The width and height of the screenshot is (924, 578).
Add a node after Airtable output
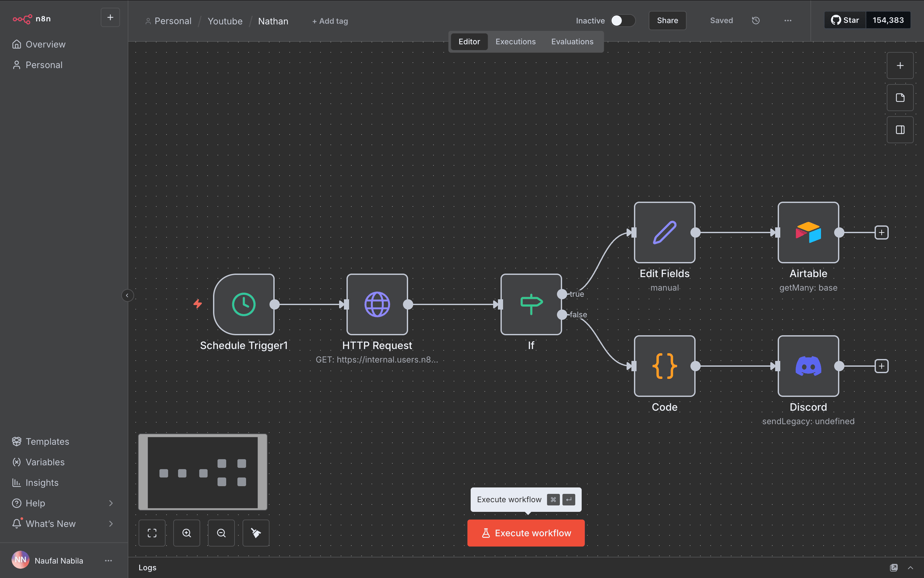tap(882, 232)
